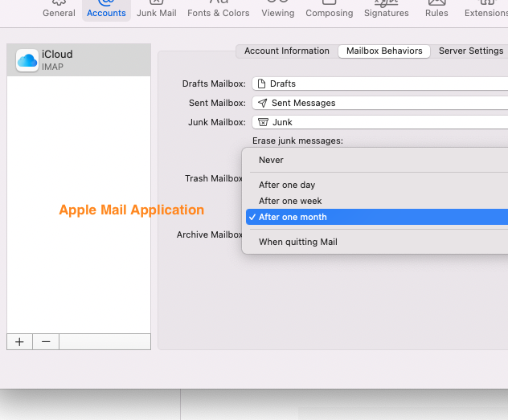Switch to Viewing preferences
This screenshot has height=420, width=508.
pos(278,9)
